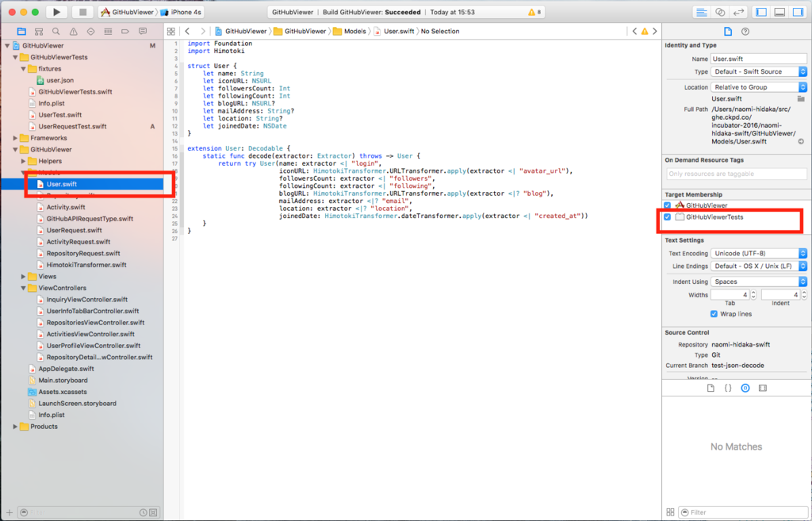Open the Debug navigator
The height and width of the screenshot is (521, 812).
(x=108, y=32)
